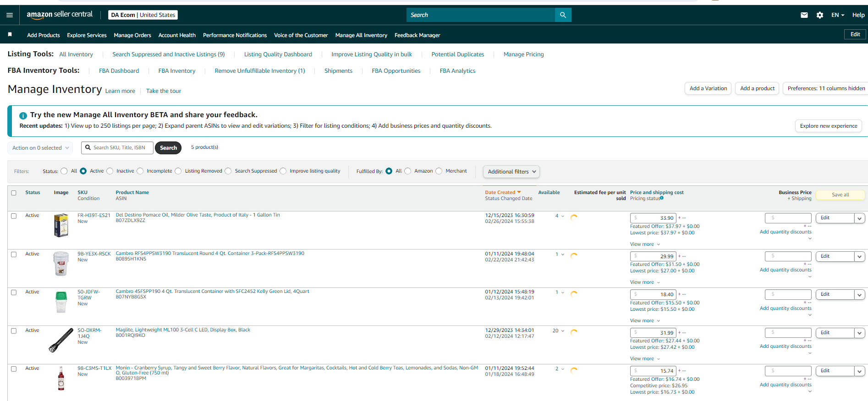Expand available quantity chevron for Monin row

pyautogui.click(x=563, y=369)
